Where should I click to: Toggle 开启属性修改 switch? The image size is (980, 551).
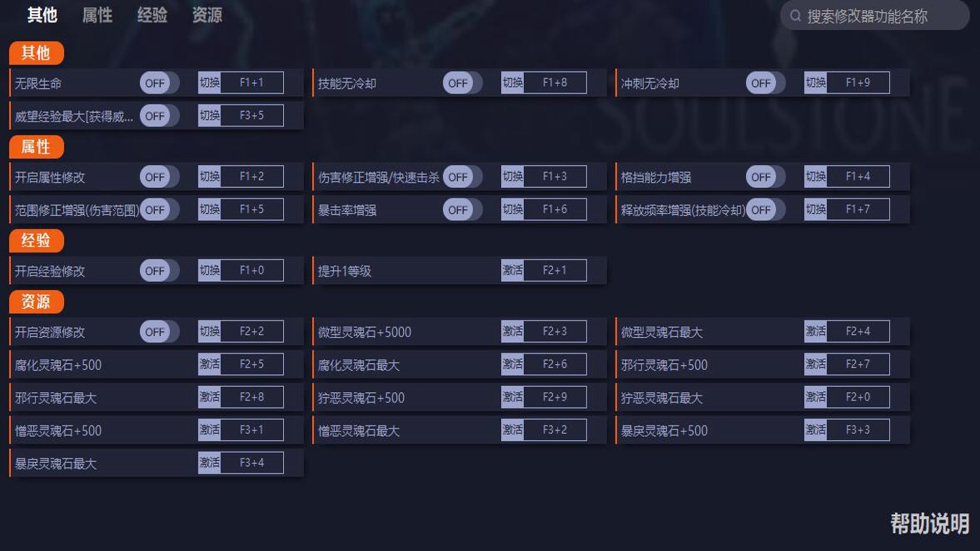coord(159,177)
